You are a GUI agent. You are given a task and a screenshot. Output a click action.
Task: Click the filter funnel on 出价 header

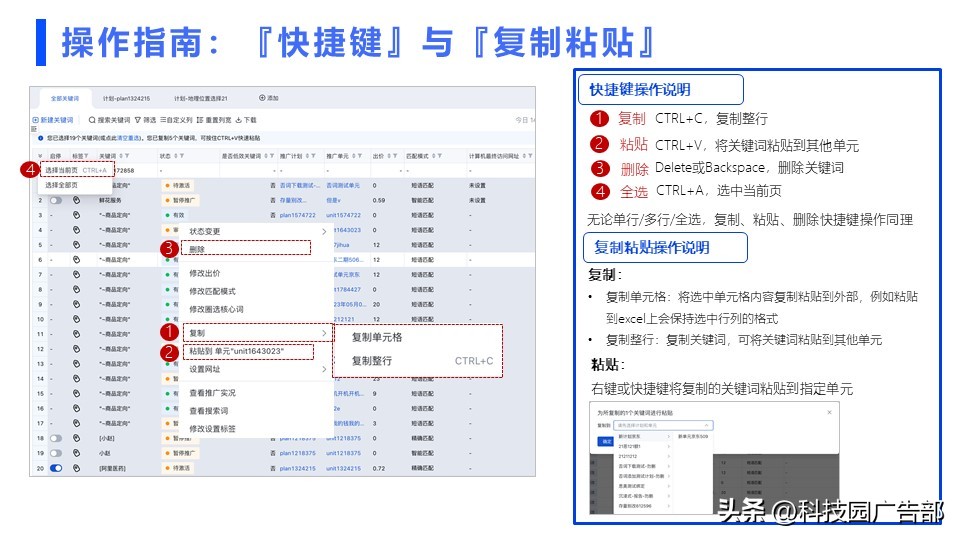pos(395,156)
